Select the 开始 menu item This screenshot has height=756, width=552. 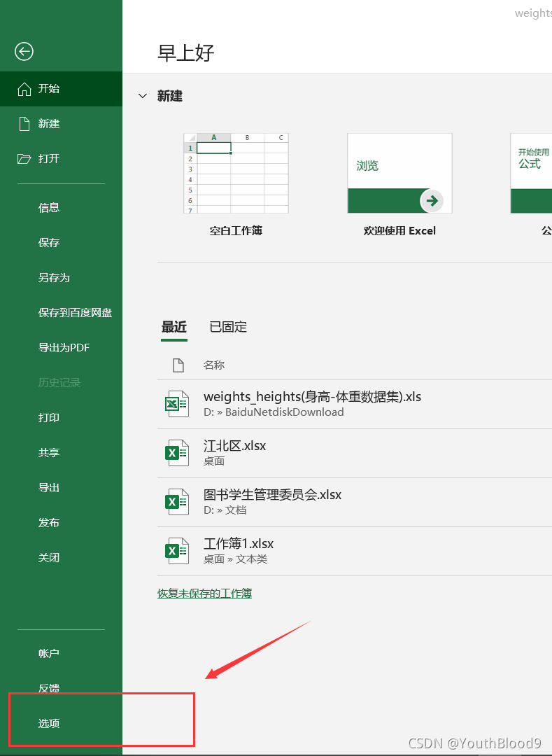[x=61, y=89]
